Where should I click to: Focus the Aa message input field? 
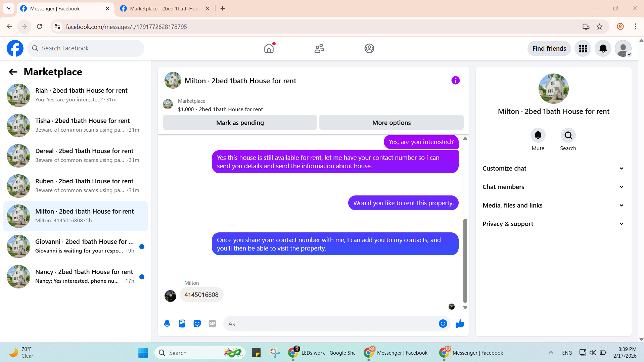tap(331, 324)
